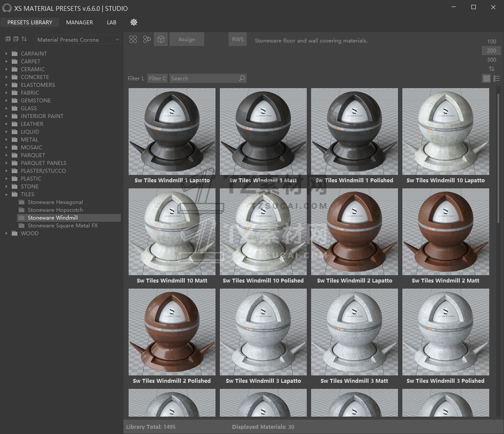Expand the STONE folder arrow
This screenshot has height=434, width=504.
(6, 187)
